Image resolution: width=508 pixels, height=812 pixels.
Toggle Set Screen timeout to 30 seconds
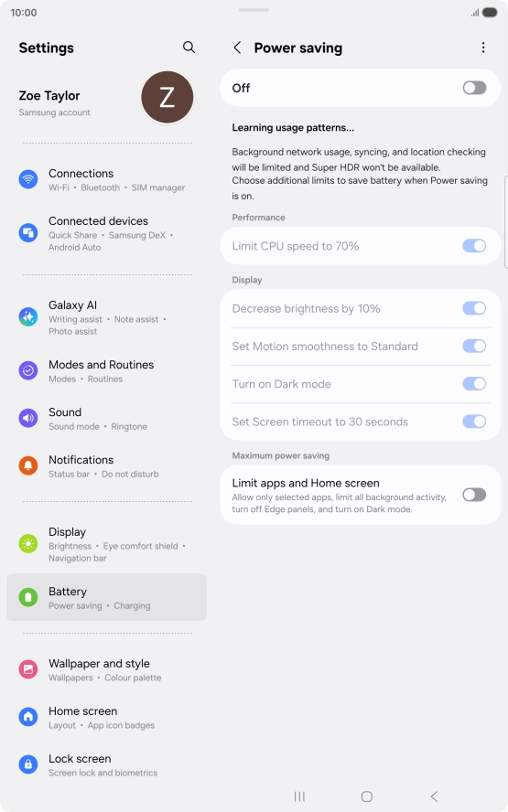tap(474, 422)
